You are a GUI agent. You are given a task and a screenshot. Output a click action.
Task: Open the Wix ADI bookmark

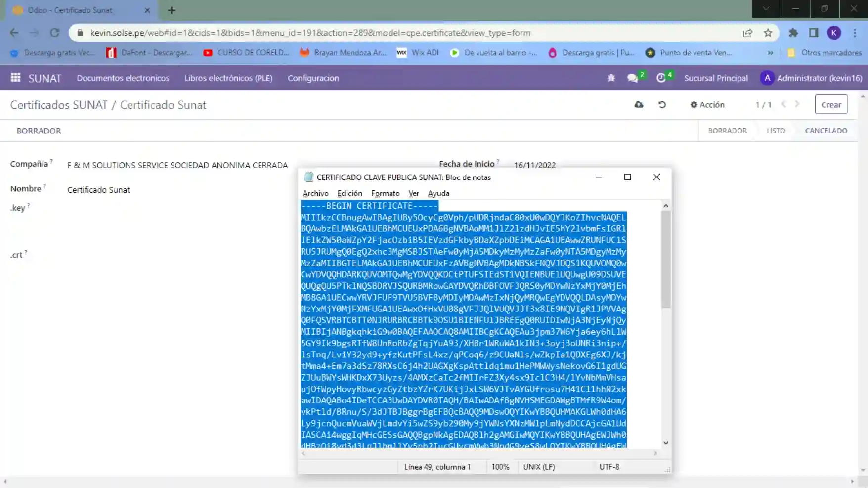pyautogui.click(x=418, y=53)
